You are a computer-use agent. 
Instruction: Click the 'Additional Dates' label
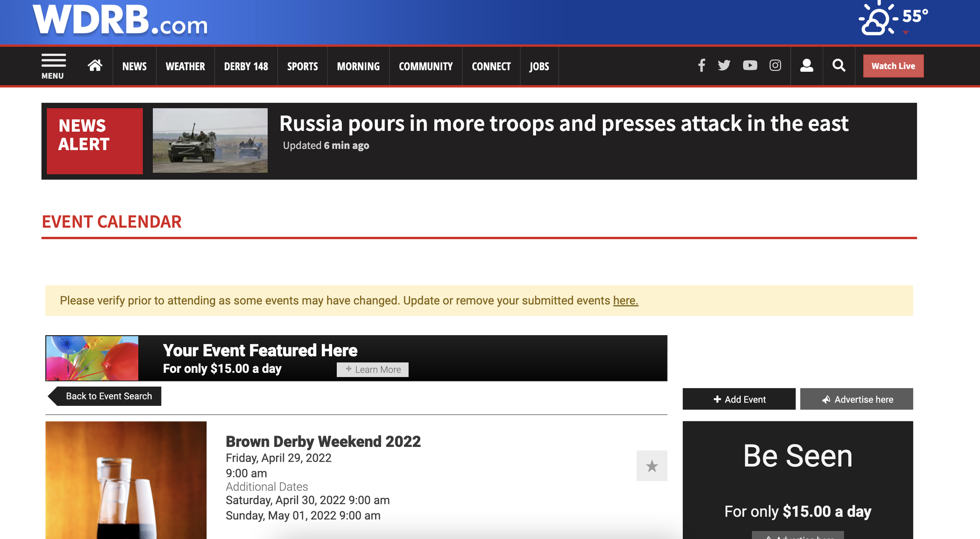(267, 487)
